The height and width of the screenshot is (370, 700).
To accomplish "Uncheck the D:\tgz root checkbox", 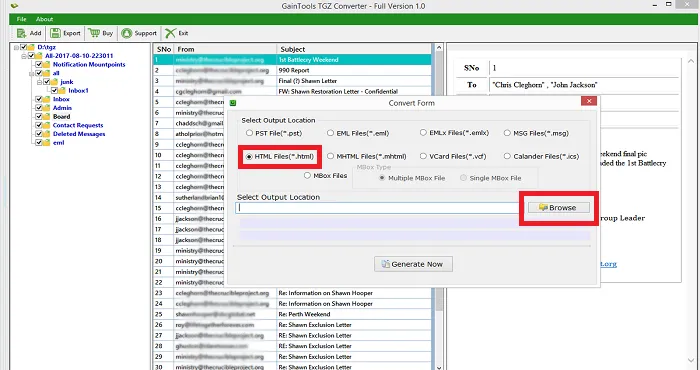I will 24,47.
